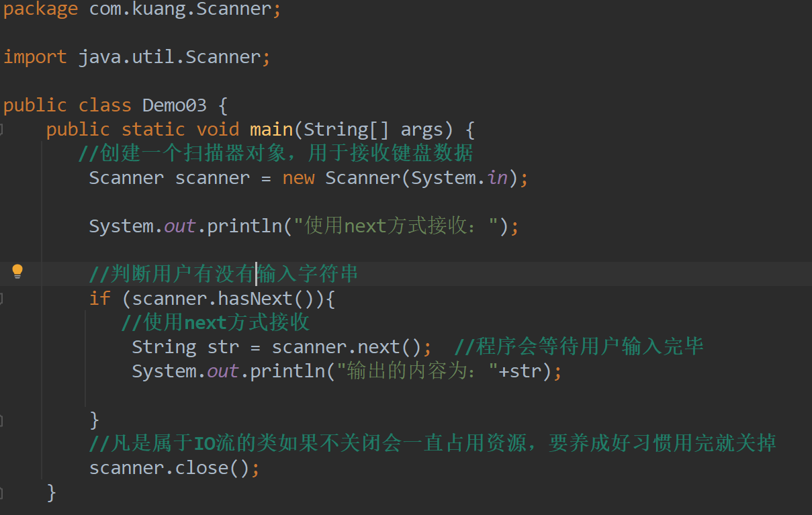Click scanner.close() statement
Image resolution: width=812 pixels, height=515 pixels.
pyautogui.click(x=174, y=468)
